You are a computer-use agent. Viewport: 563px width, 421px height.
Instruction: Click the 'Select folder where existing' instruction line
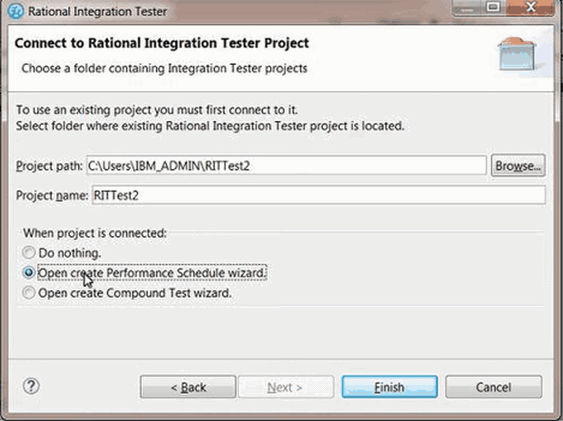pyautogui.click(x=210, y=126)
